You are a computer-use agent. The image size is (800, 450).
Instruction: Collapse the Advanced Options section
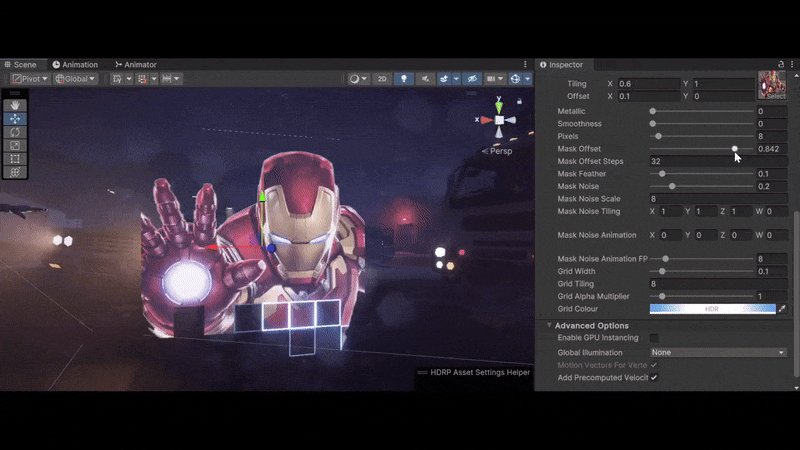(x=549, y=325)
